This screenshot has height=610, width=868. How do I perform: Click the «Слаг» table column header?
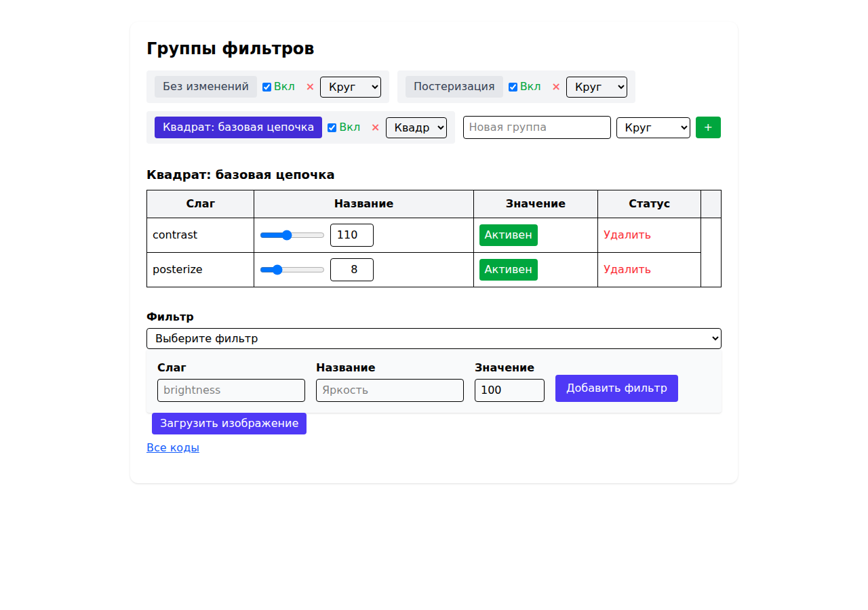[201, 204]
